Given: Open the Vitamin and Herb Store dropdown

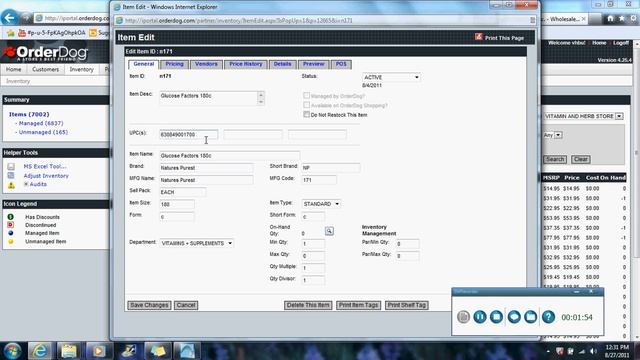Looking at the screenshot, I should pos(583,116).
